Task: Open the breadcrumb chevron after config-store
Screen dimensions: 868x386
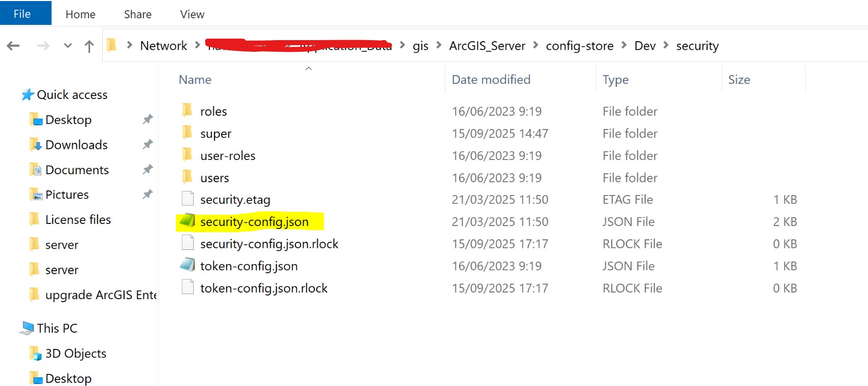Action: [x=624, y=45]
